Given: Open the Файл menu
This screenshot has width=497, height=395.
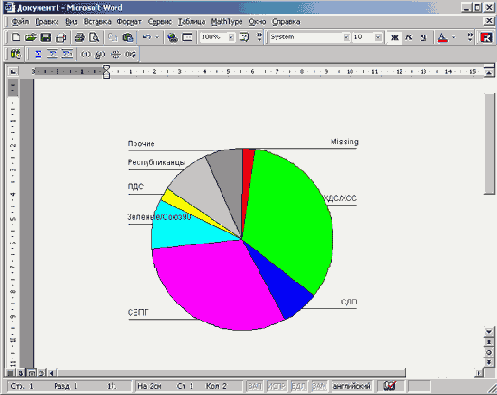Looking at the screenshot, I should coord(20,22).
